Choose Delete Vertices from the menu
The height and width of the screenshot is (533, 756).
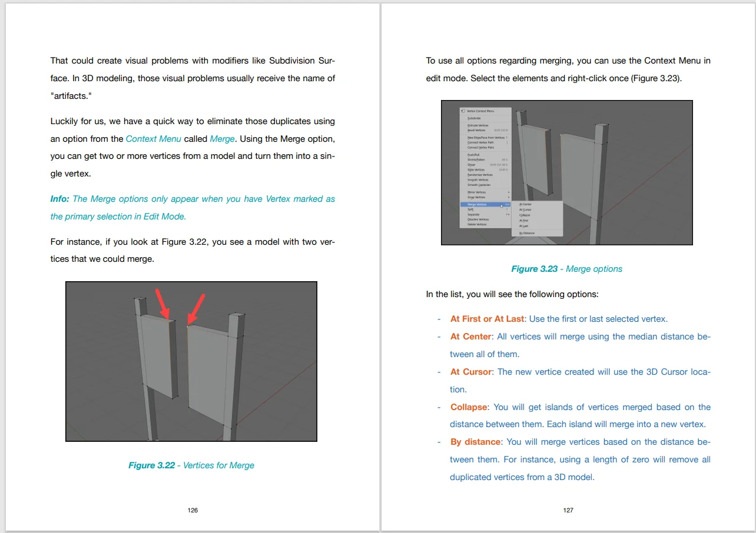click(477, 224)
